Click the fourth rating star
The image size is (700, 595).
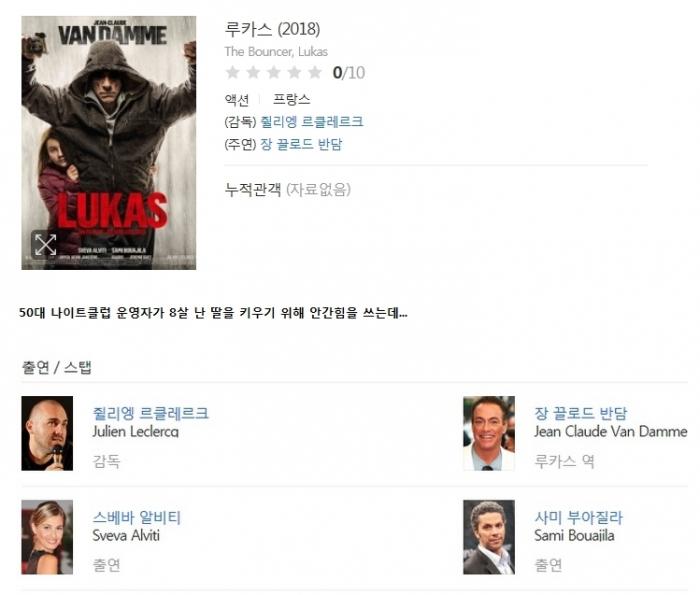[x=294, y=72]
